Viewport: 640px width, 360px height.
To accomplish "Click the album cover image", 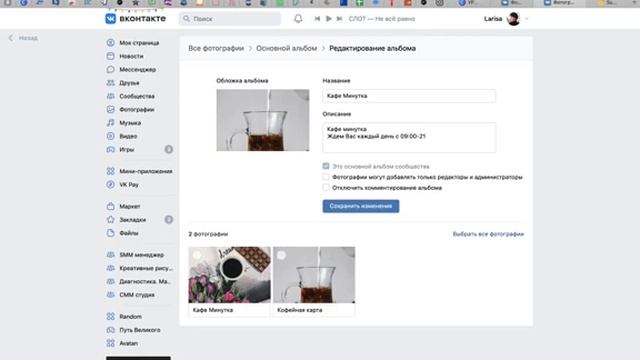I will click(263, 120).
